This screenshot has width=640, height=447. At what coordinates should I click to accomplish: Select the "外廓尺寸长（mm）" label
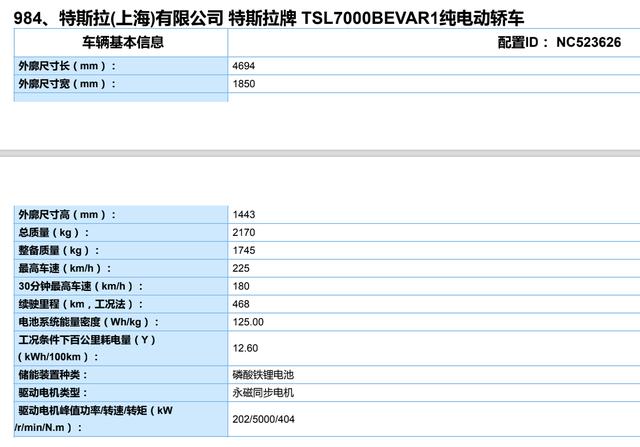click(x=67, y=66)
